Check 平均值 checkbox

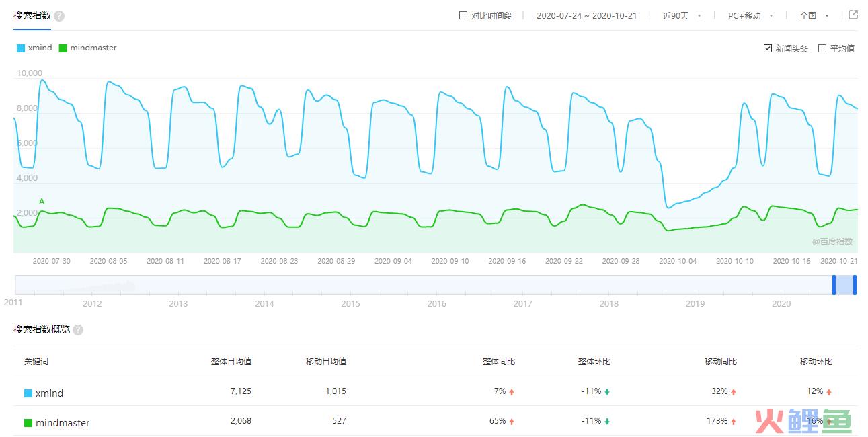coord(822,48)
